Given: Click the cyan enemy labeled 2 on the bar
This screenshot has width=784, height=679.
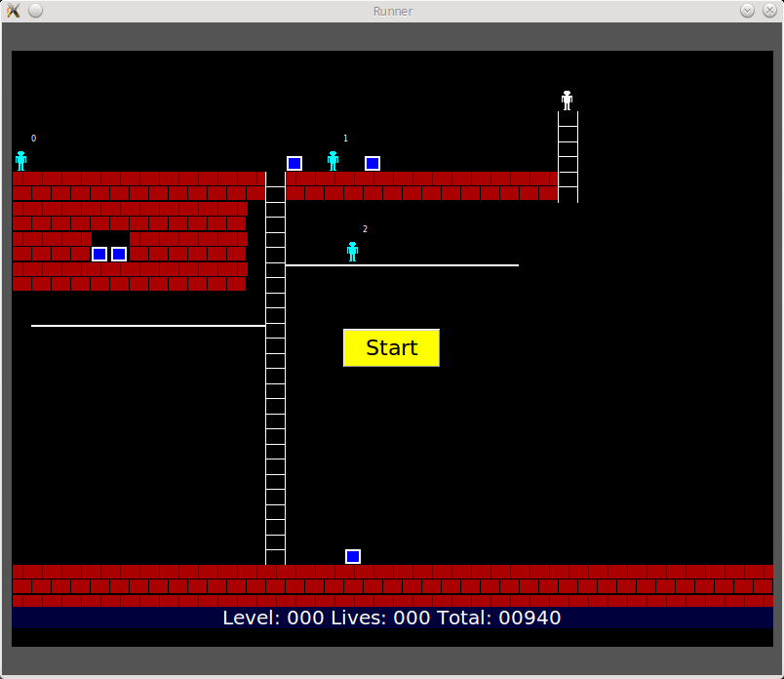Looking at the screenshot, I should click(x=352, y=252).
